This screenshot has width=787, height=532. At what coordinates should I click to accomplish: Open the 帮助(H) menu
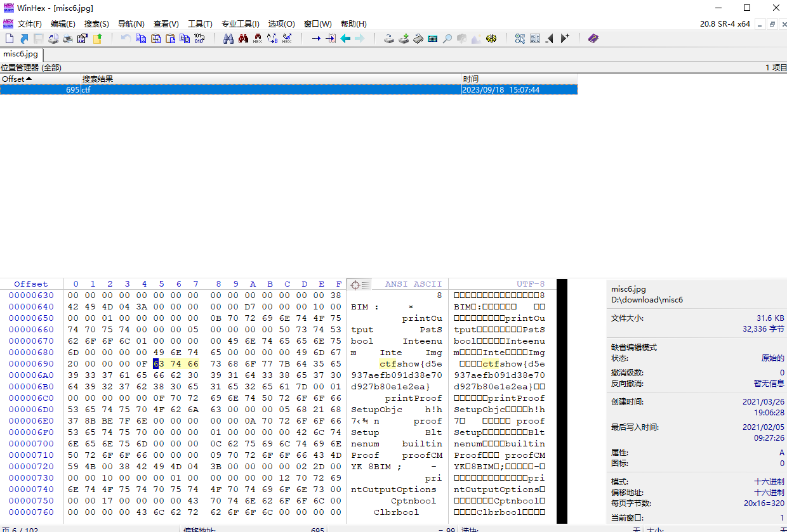(354, 24)
